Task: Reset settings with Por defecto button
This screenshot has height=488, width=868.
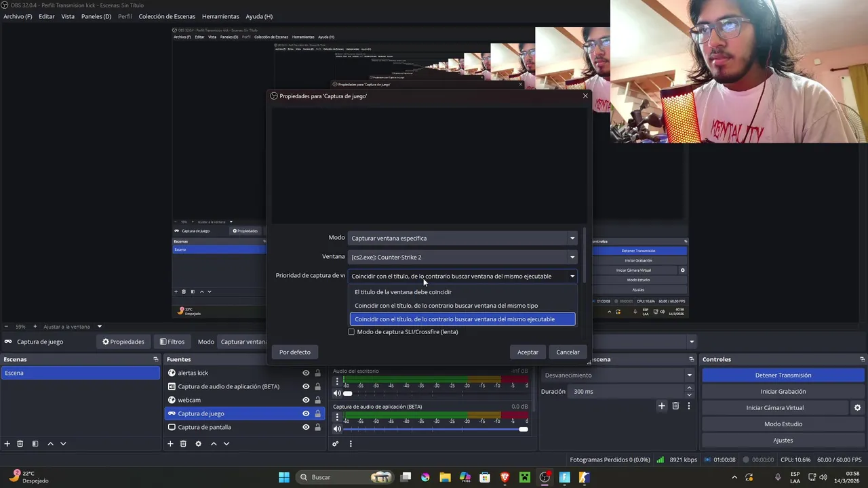Action: (295, 352)
